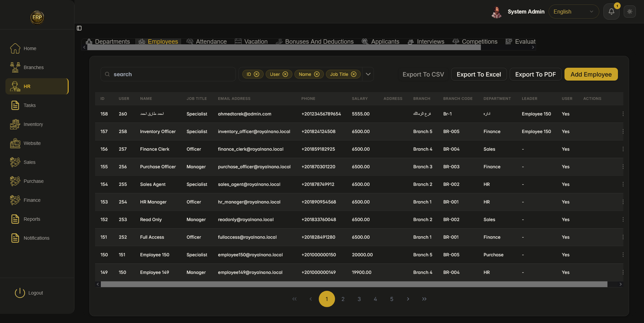This screenshot has width=644, height=323.
Task: Open actions menu for Inventory Officer row
Action: click(623, 131)
